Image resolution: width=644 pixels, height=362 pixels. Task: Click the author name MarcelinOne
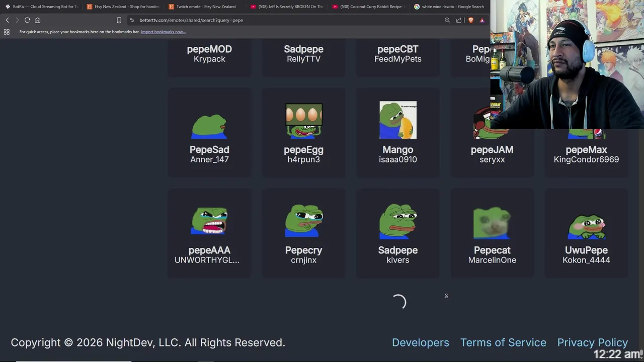492,260
